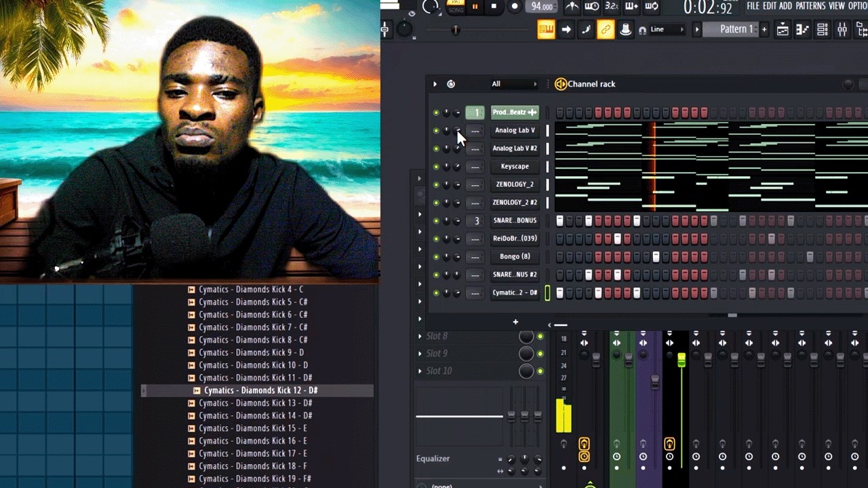The width and height of the screenshot is (868, 488).
Task: Expand mixer Slot 8 arrow
Action: (420, 336)
